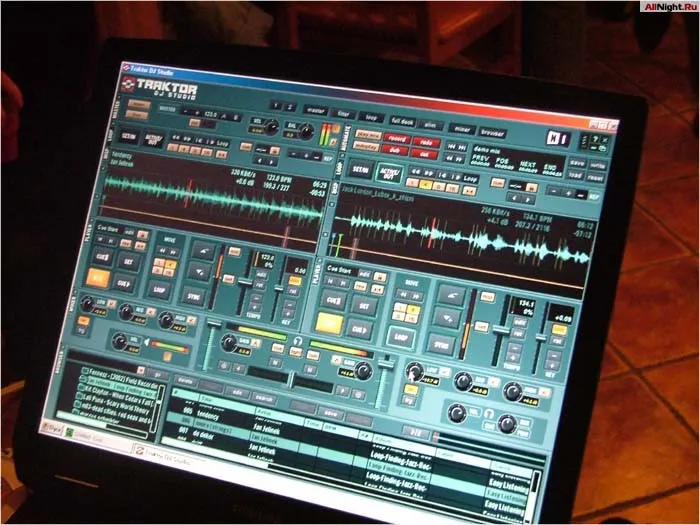Open the Traktor logo in header
Image resolution: width=700 pixels, height=525 pixels.
click(x=161, y=88)
